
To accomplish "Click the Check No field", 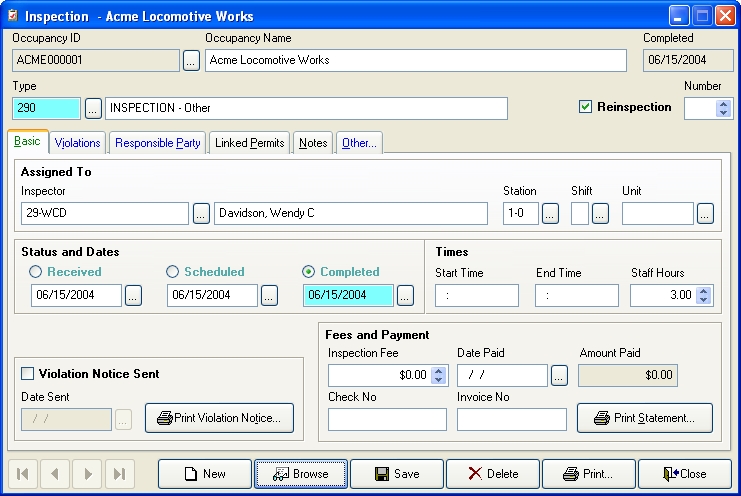I will coord(387,419).
